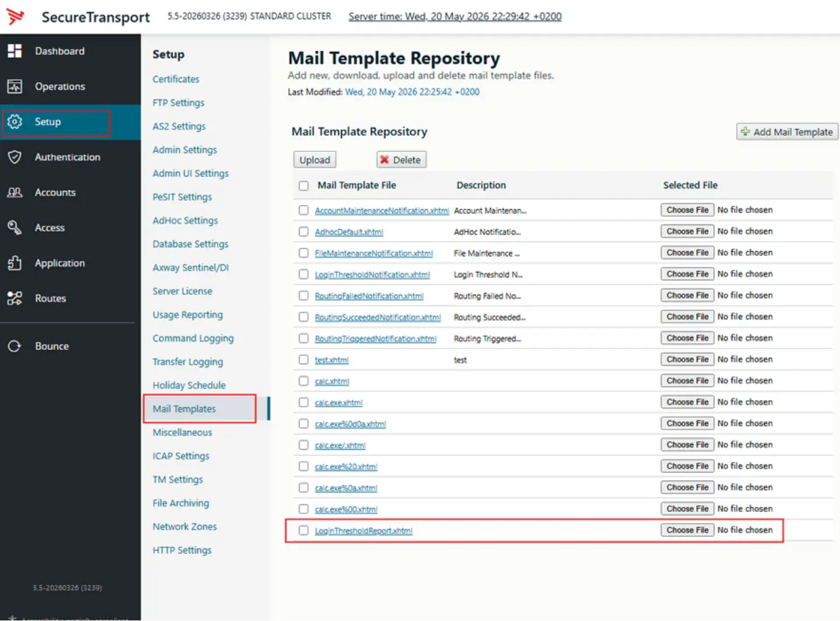The image size is (840, 621).
Task: Click the Add Mail Template button
Action: tap(787, 132)
